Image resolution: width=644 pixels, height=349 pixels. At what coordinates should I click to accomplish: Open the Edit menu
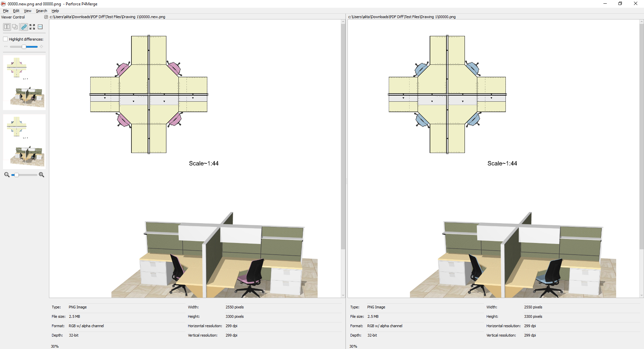click(x=16, y=11)
